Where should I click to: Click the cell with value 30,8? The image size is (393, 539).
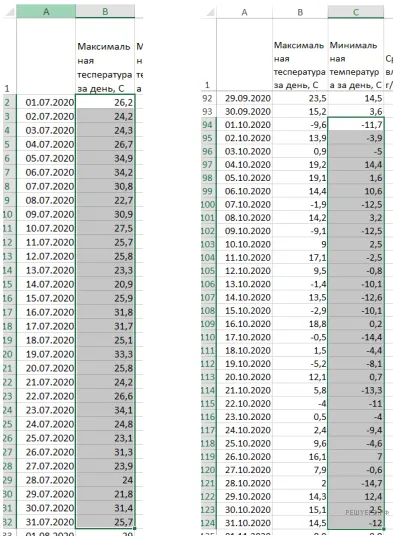(x=105, y=186)
